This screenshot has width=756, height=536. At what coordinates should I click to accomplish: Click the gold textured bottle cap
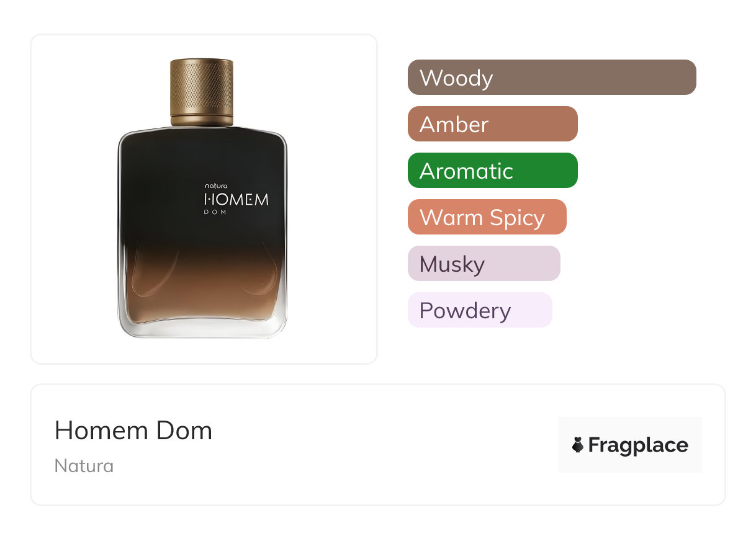pos(202,86)
